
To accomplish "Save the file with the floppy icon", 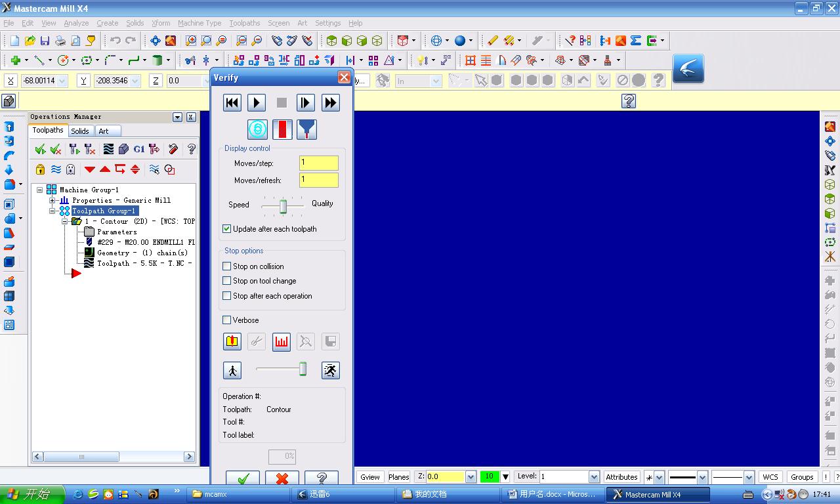I will [x=45, y=41].
